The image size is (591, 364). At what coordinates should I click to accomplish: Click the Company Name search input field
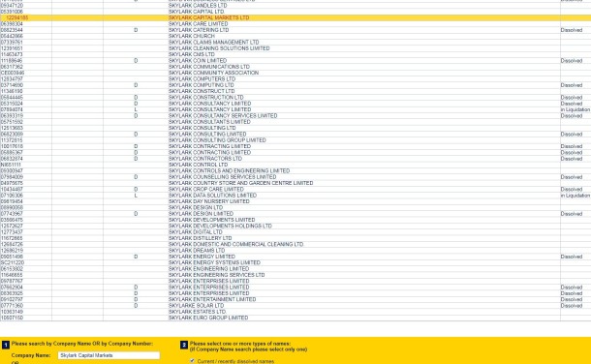(109, 355)
